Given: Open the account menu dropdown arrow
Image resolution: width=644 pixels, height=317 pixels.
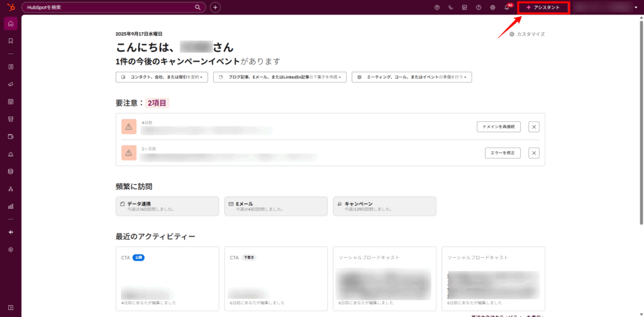Looking at the screenshot, I should [x=636, y=8].
